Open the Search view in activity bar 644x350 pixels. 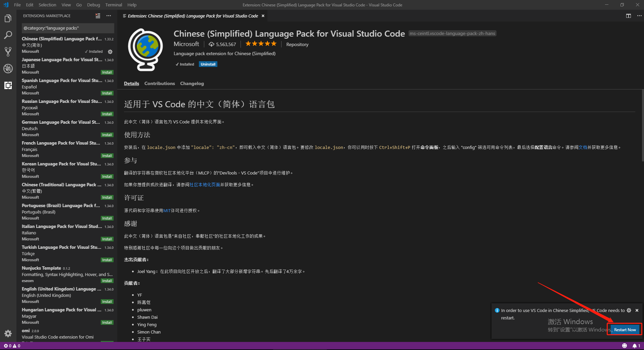(8, 35)
